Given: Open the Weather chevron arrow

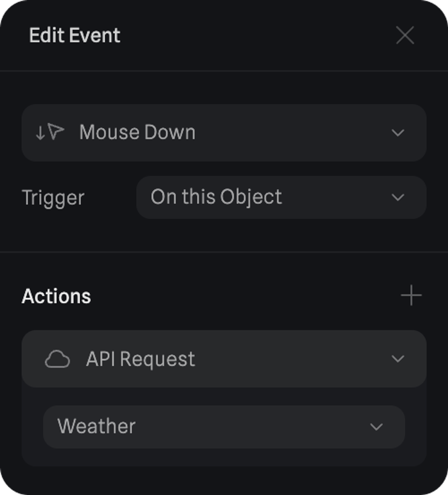Looking at the screenshot, I should tap(376, 427).
